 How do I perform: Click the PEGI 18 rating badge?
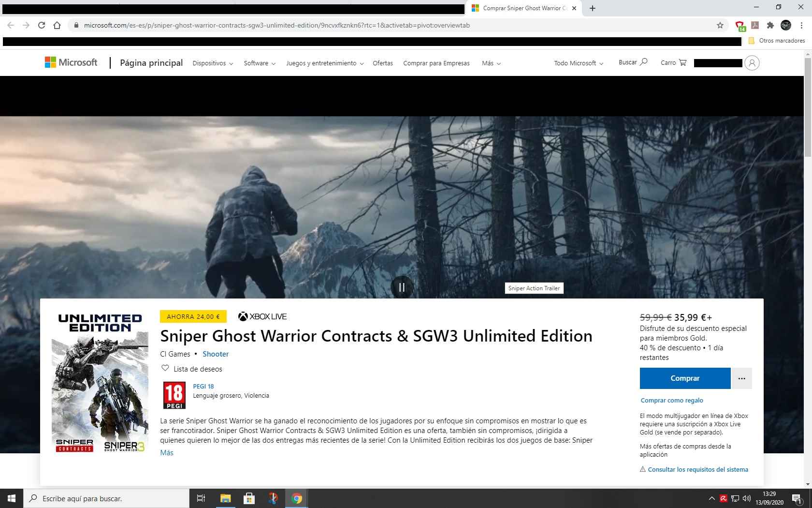tap(174, 395)
